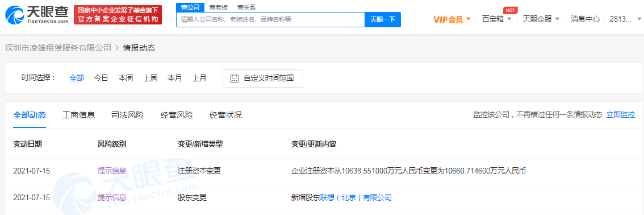Select the 全部 time filter
The width and height of the screenshot is (644, 215).
point(77,78)
